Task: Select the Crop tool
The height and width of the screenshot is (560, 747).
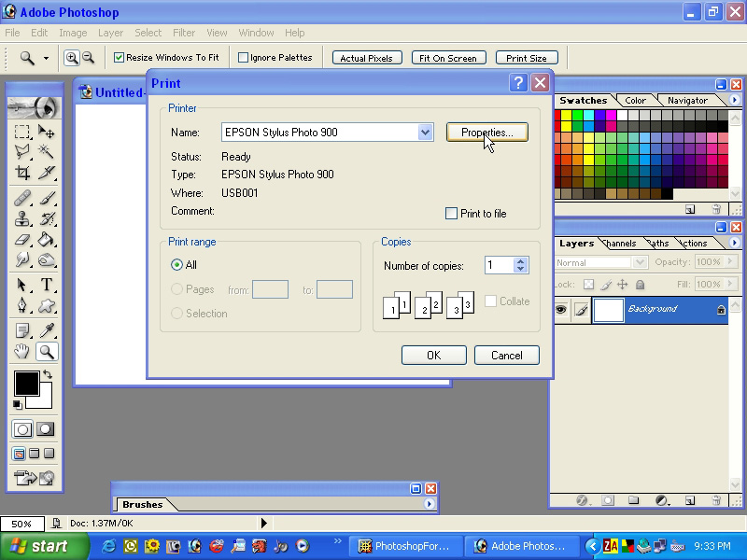Action: pos(23,174)
